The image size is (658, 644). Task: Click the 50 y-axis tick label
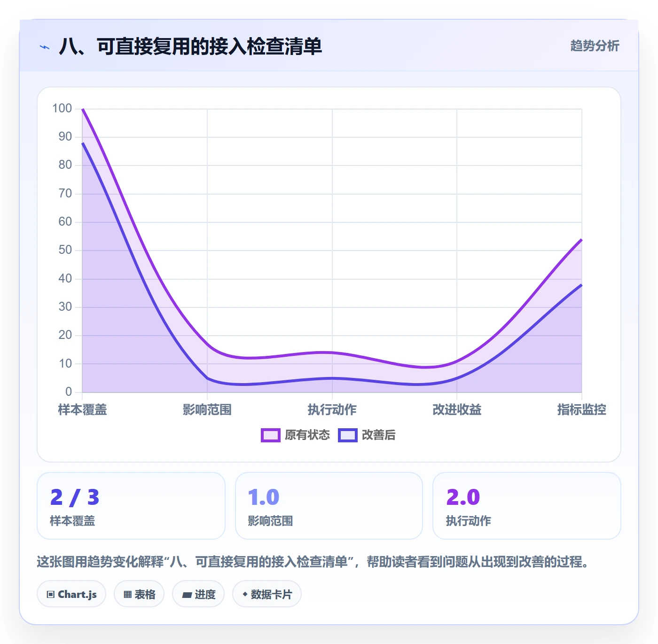(65, 250)
